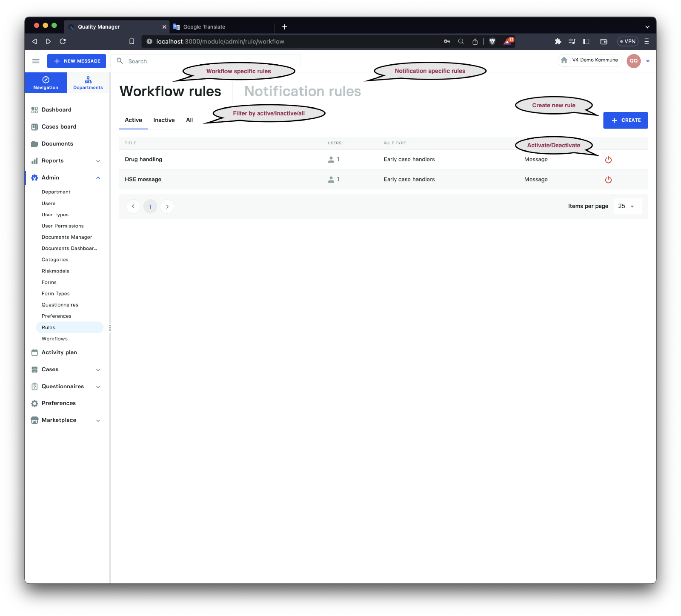Click the Create button
Screen dimensions: 681x616
625,120
